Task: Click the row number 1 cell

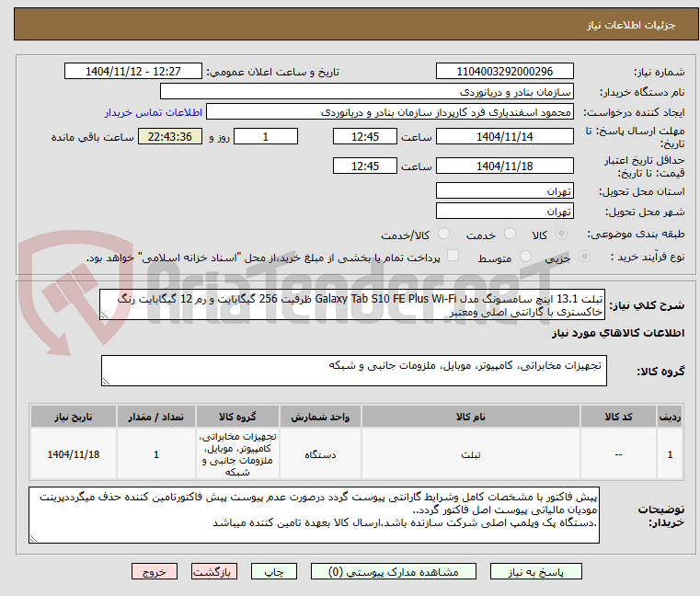Action: (670, 454)
